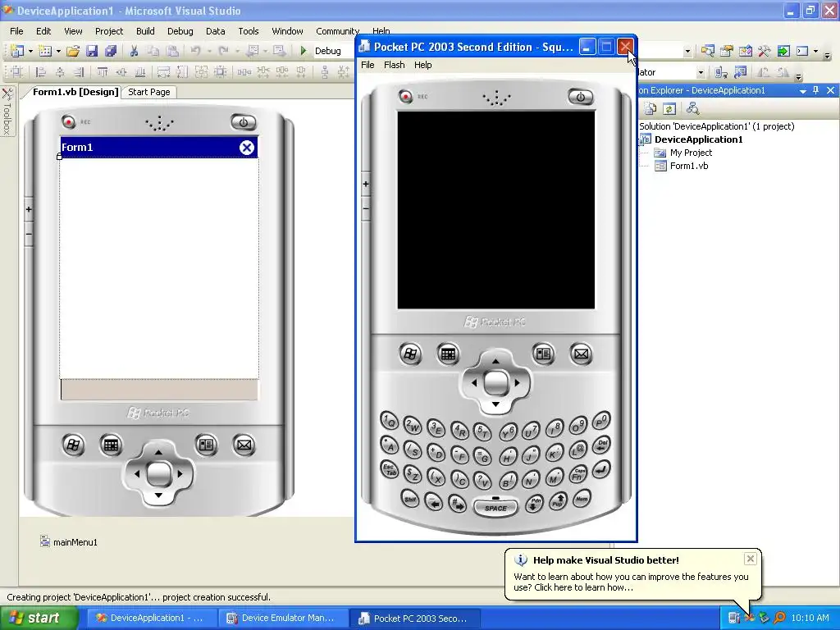Open the solution platform dropdown arrow
Image resolution: width=840 pixels, height=630 pixels.
coord(687,52)
